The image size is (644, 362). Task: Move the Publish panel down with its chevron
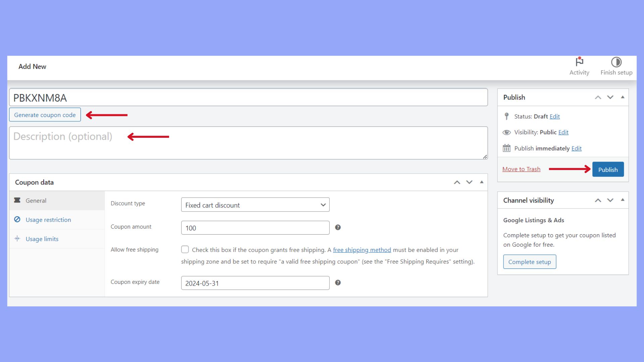[610, 97]
